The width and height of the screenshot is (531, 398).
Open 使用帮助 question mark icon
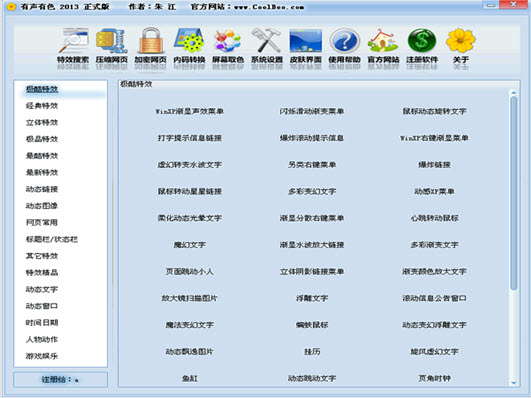(344, 46)
